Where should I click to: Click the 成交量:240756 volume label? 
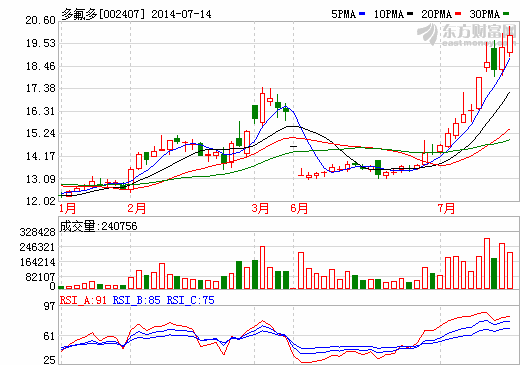[98, 226]
